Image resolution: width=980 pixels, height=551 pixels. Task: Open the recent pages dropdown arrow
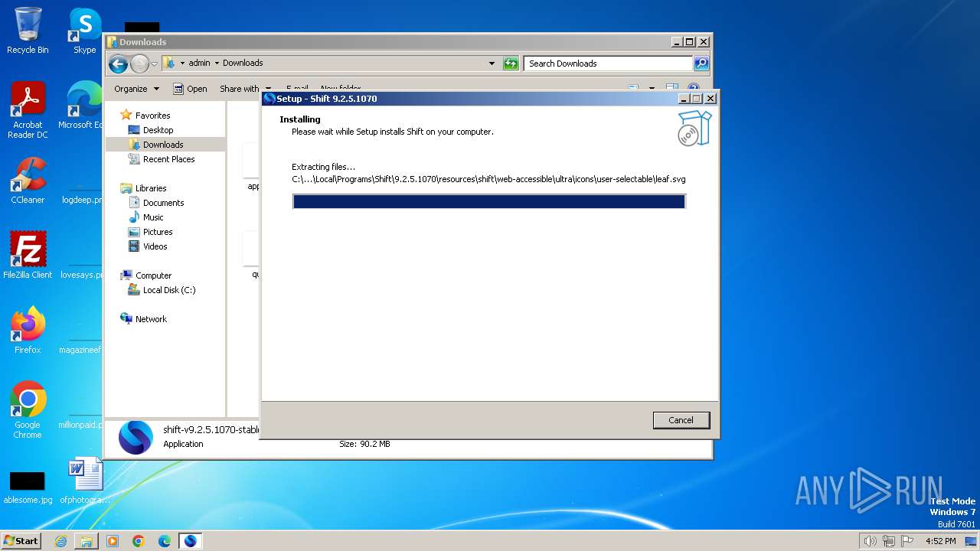click(154, 64)
